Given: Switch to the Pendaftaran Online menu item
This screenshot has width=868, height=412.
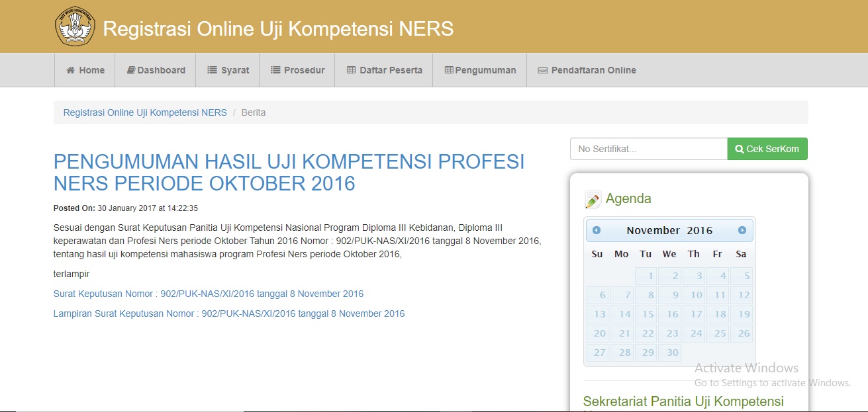Looking at the screenshot, I should 587,69.
